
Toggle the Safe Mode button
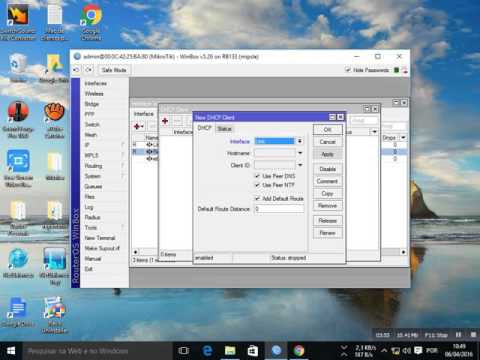point(114,70)
